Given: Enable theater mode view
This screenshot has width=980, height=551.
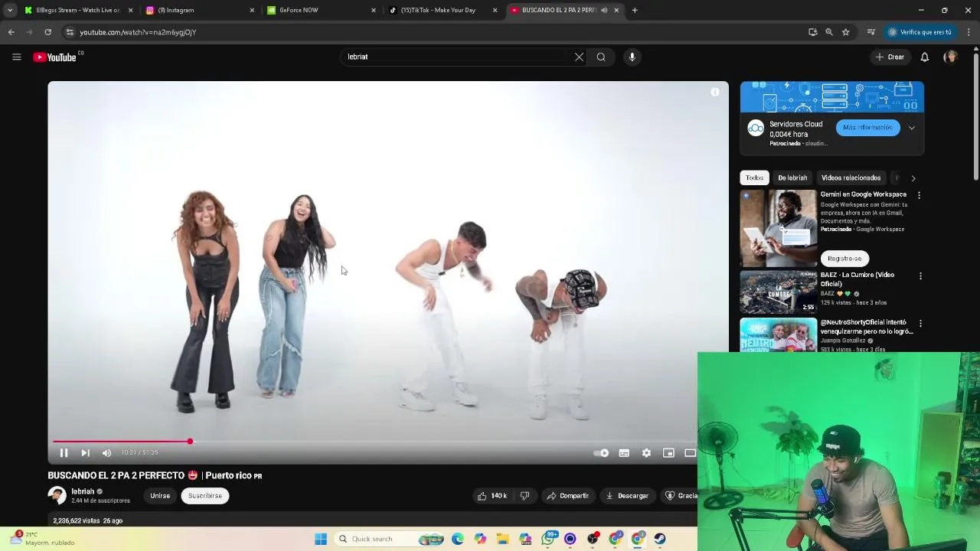Looking at the screenshot, I should [690, 453].
